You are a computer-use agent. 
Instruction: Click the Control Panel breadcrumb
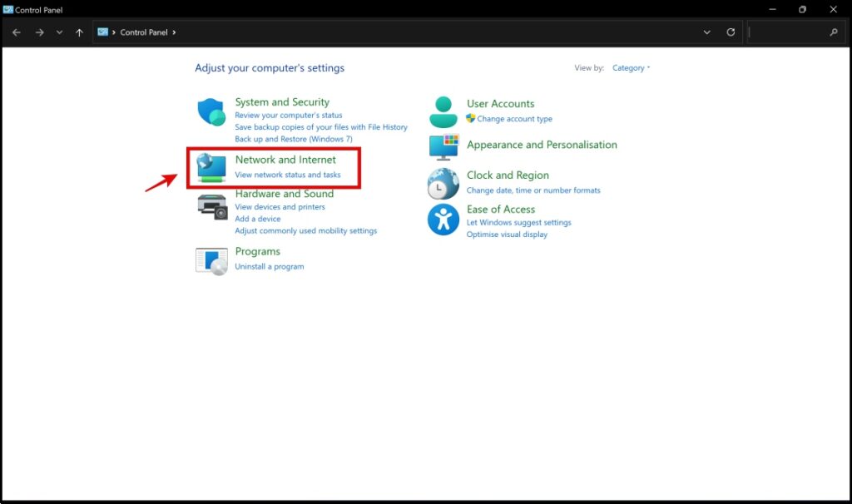coord(143,32)
